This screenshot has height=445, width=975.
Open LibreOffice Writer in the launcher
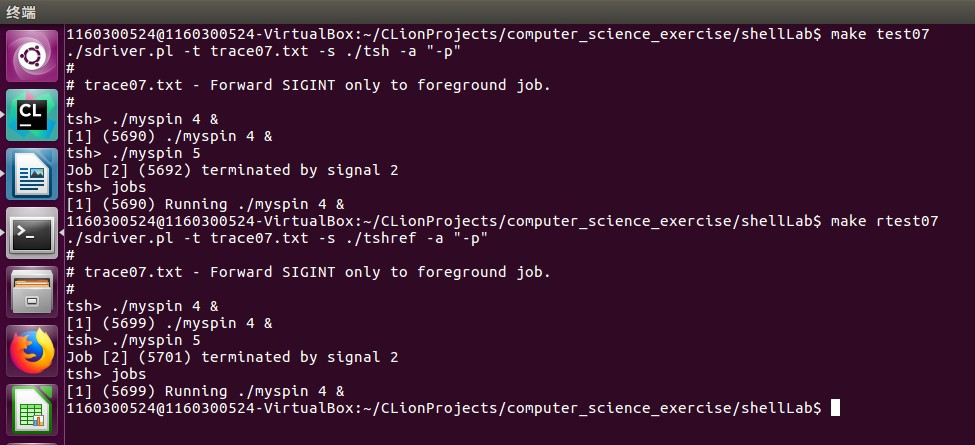point(33,175)
